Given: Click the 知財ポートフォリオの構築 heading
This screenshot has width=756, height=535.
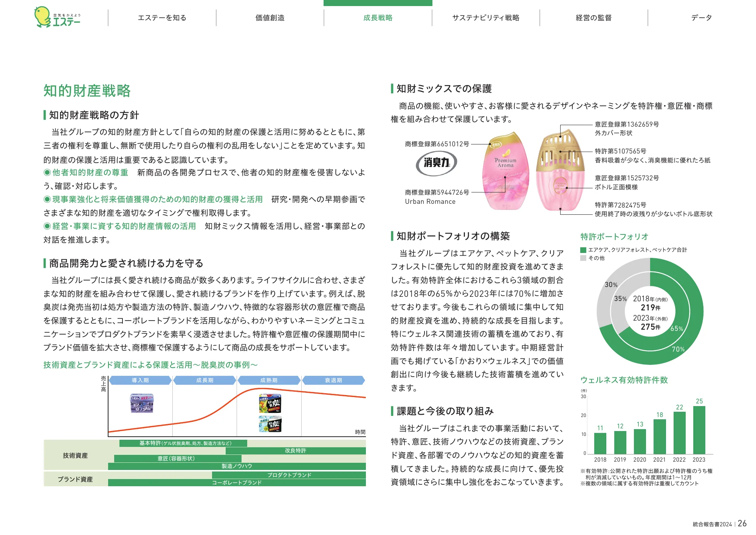Looking at the screenshot, I should (x=453, y=236).
